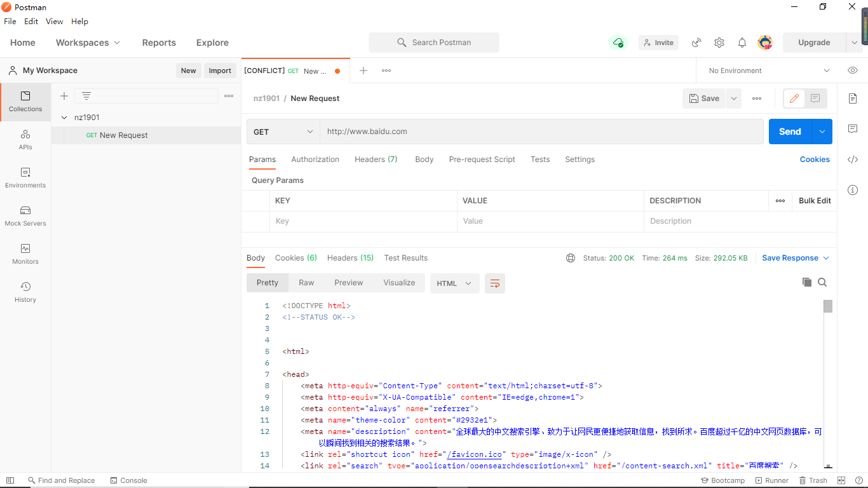
Task: Open the Monitors sidebar section
Action: point(25,254)
